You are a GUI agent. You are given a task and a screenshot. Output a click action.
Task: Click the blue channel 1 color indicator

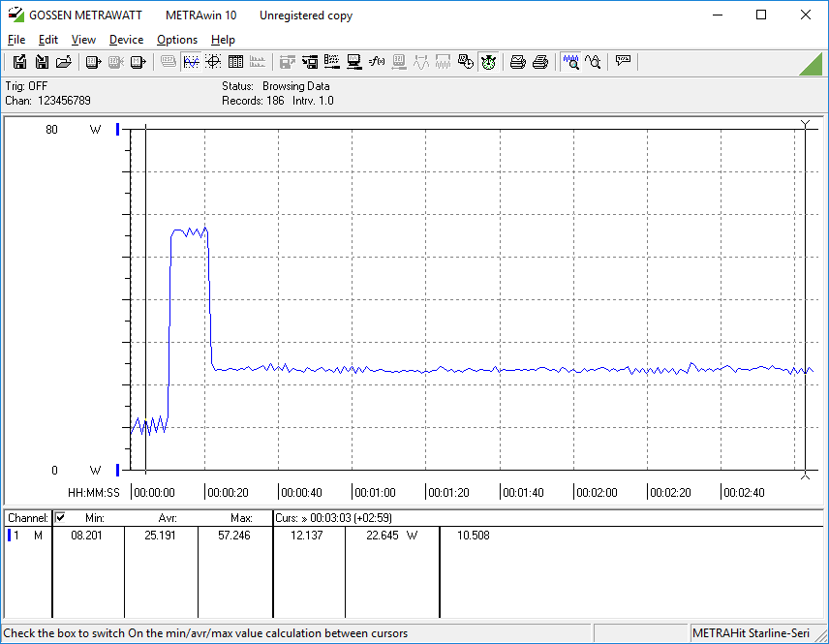click(9, 536)
